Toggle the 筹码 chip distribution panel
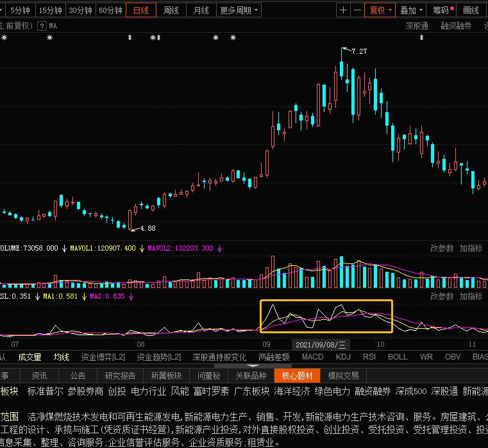Image resolution: width=488 pixels, height=448 pixels. click(441, 11)
